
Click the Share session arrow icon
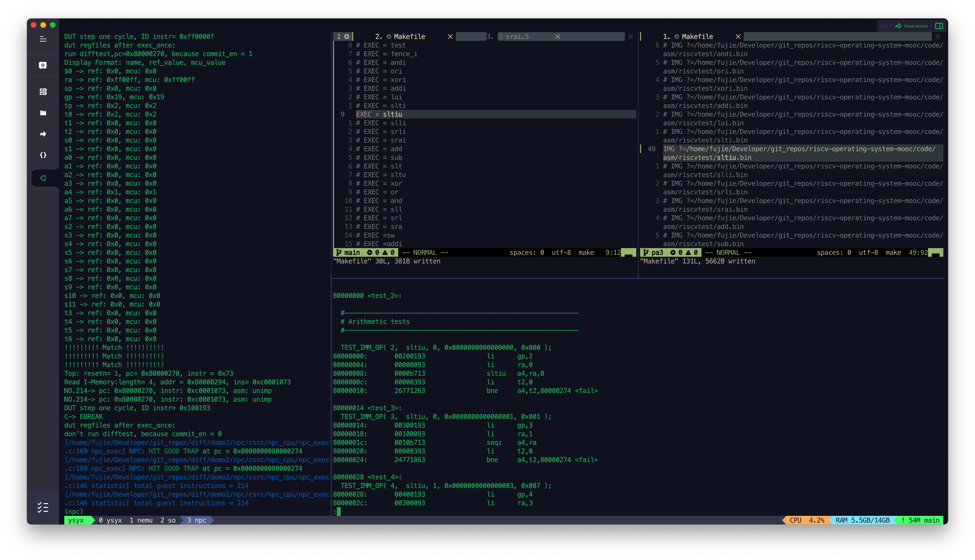[x=898, y=26]
